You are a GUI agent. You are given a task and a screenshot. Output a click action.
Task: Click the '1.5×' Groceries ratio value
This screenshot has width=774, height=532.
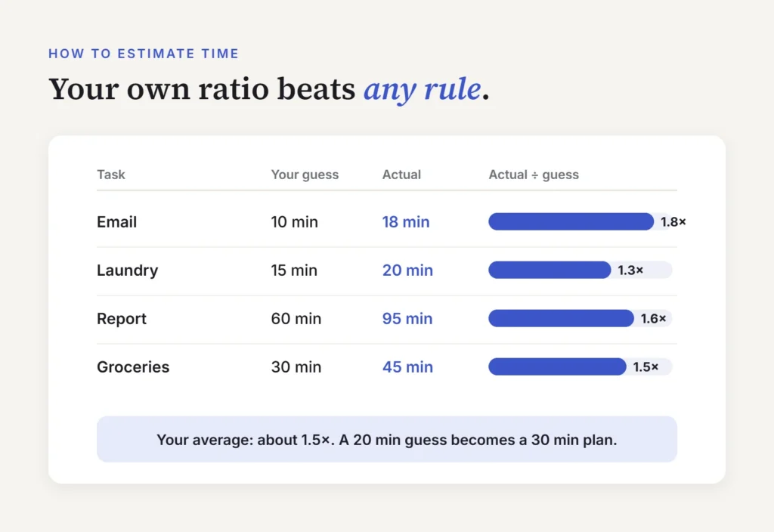coord(646,367)
